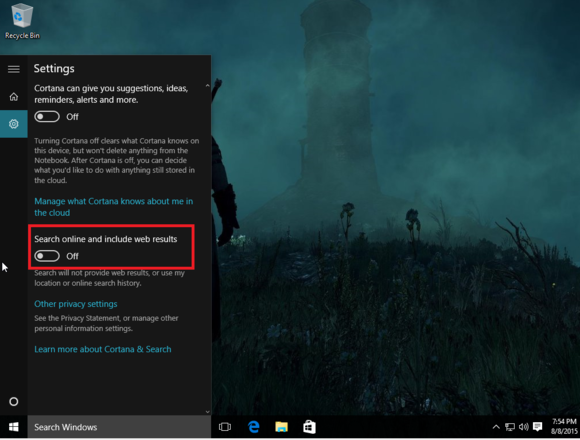The image size is (580, 440).
Task: Open Manage what Cortana knows about me link
Action: pos(114,207)
